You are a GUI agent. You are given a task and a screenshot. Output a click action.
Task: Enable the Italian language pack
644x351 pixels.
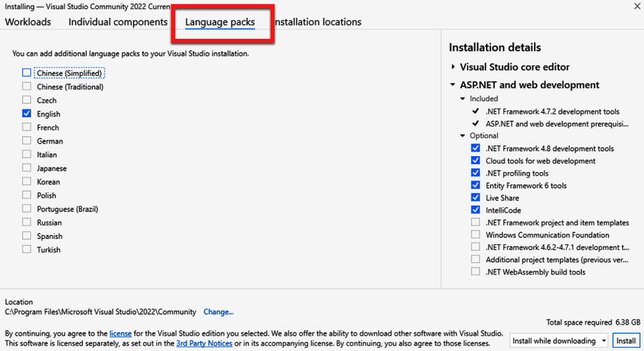27,154
